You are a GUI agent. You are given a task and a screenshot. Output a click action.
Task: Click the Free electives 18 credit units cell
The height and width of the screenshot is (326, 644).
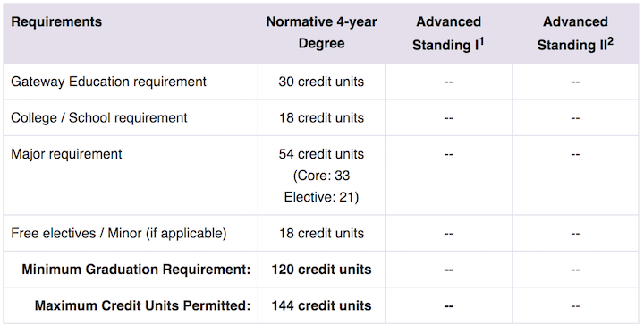point(322,233)
